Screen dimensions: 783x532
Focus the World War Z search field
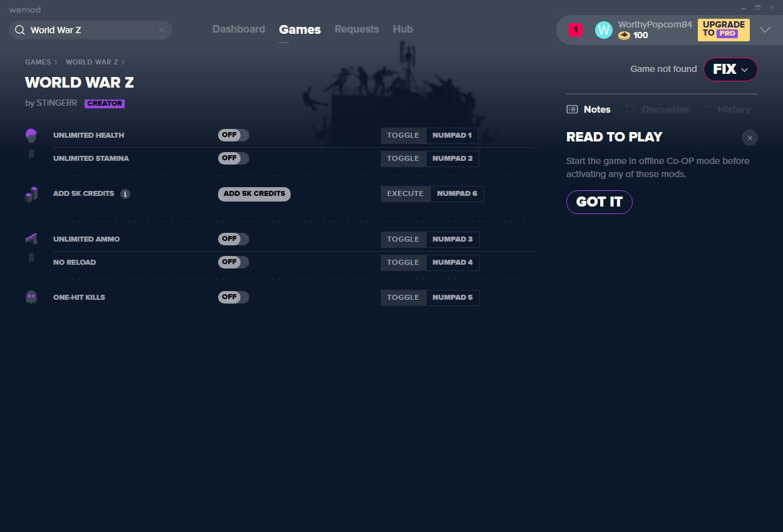click(91, 30)
